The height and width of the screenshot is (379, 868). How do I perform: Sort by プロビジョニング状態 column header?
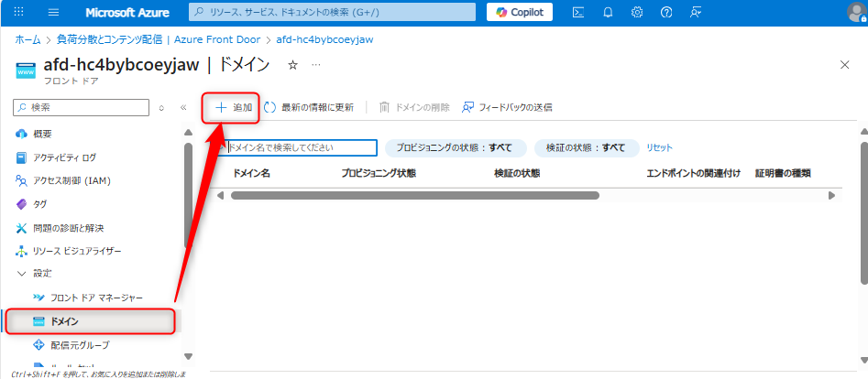[379, 173]
